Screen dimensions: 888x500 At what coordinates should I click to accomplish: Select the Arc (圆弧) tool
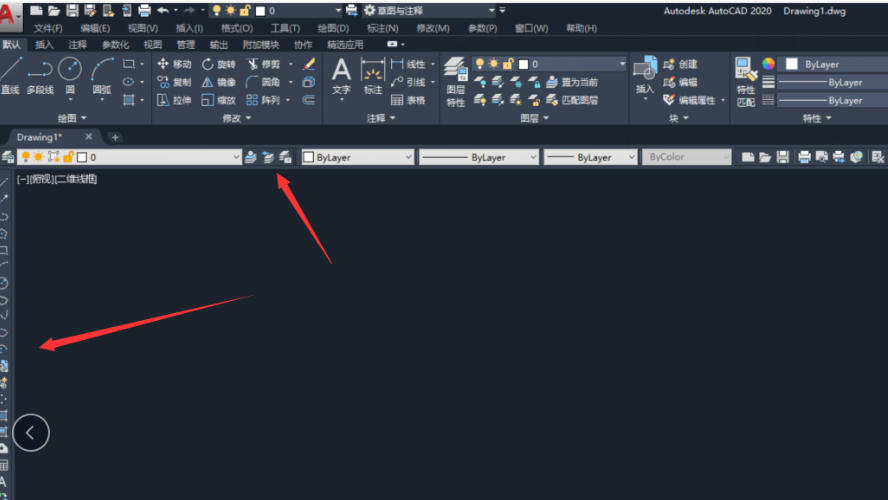[102, 75]
